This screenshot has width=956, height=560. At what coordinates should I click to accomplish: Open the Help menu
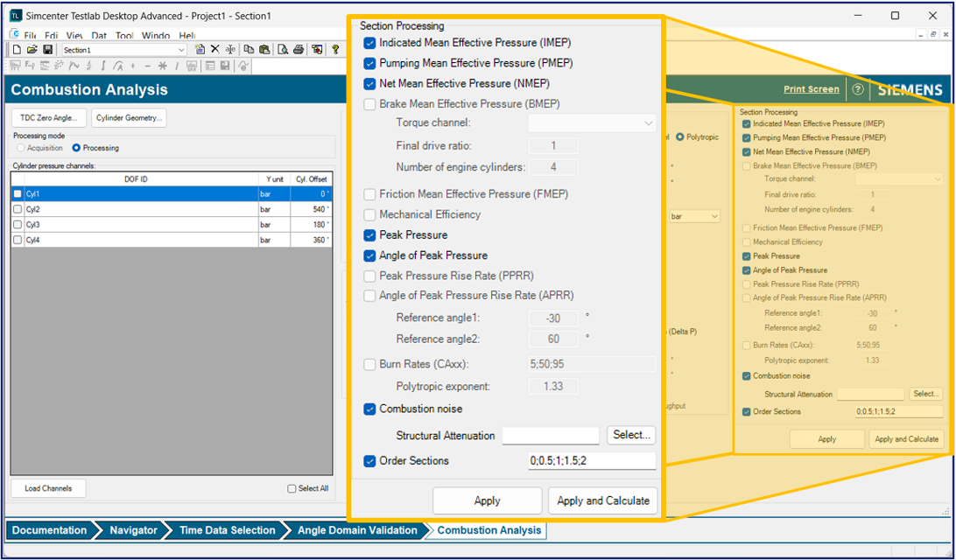pyautogui.click(x=186, y=36)
